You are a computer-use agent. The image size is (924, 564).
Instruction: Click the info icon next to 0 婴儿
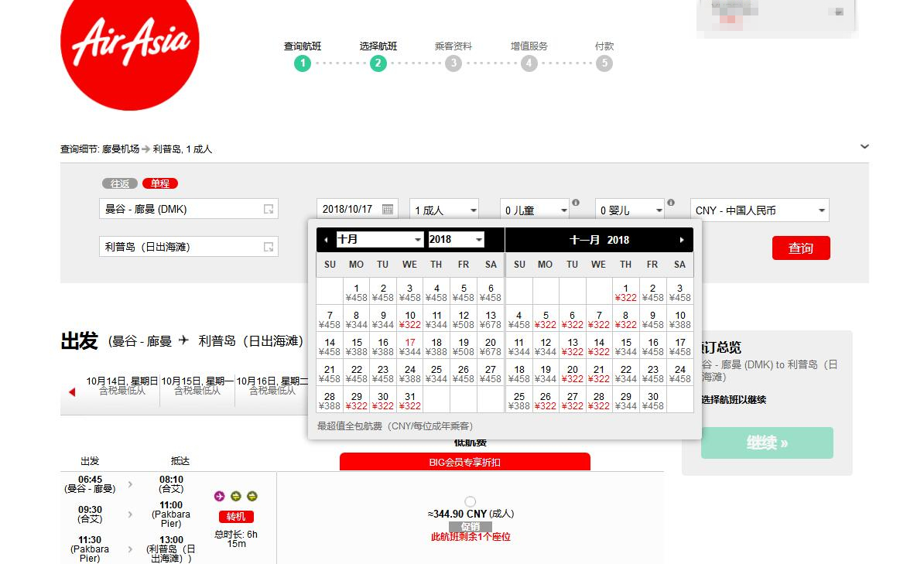point(671,203)
